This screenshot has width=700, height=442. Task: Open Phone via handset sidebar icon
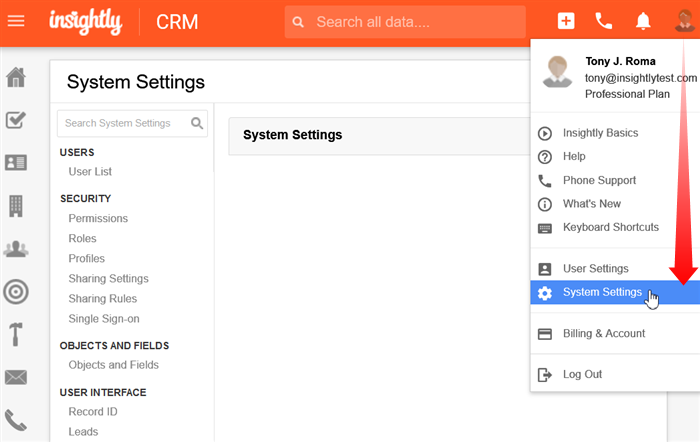point(16,420)
